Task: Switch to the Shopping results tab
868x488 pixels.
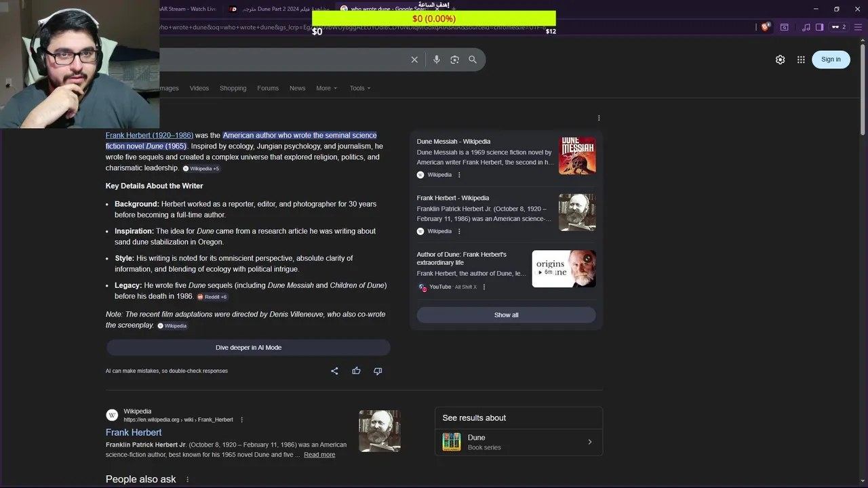Action: (x=233, y=88)
